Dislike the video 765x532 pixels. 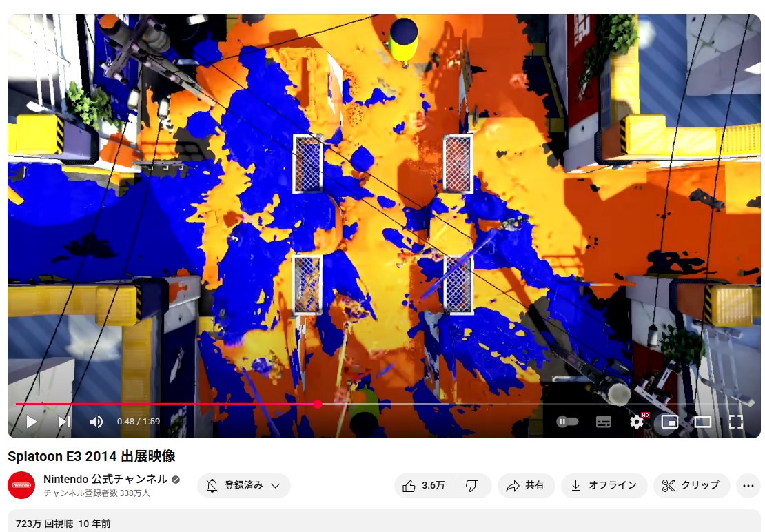click(x=472, y=486)
